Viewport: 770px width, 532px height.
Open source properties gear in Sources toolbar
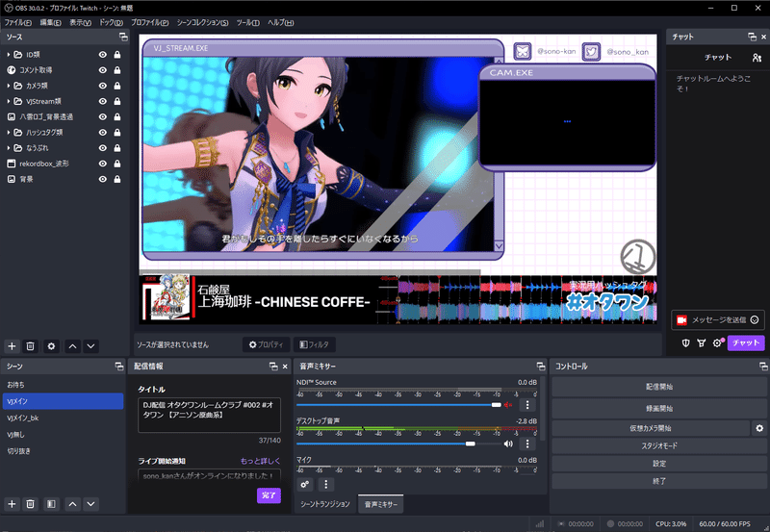click(x=51, y=346)
